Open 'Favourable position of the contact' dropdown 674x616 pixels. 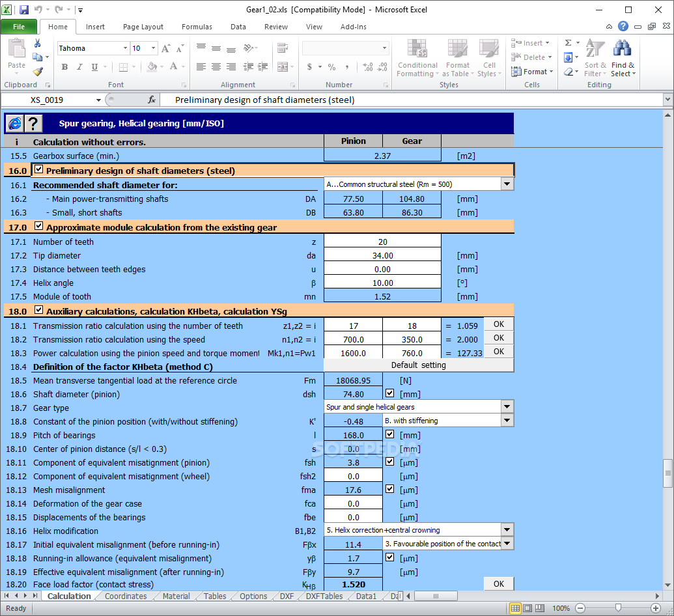507,543
